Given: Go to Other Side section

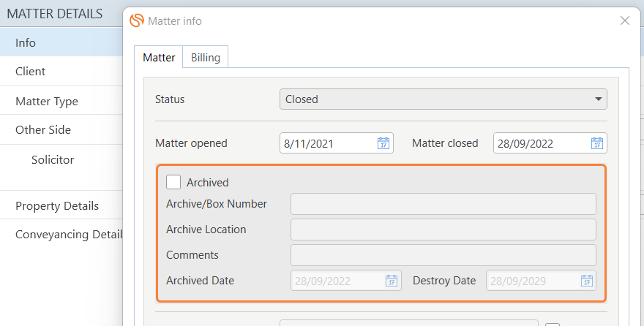Looking at the screenshot, I should 43,130.
